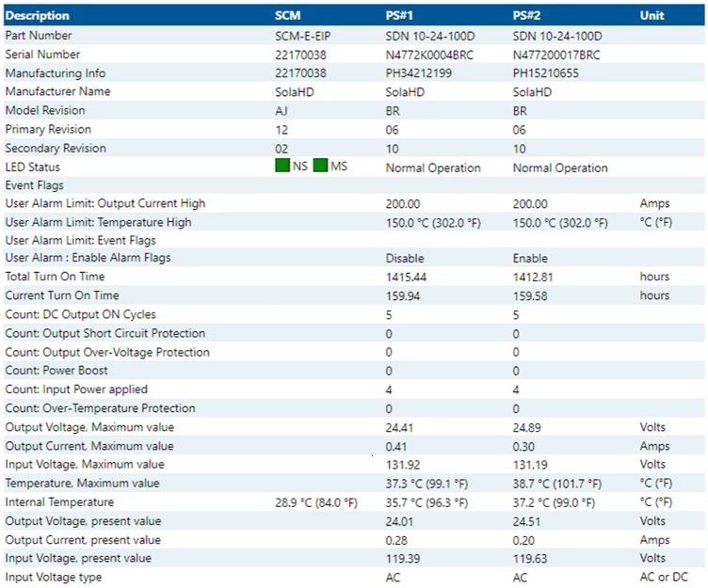Viewport: 708px width, 588px height.
Task: Click Count: Over-Temperature Protection label
Action: click(100, 408)
